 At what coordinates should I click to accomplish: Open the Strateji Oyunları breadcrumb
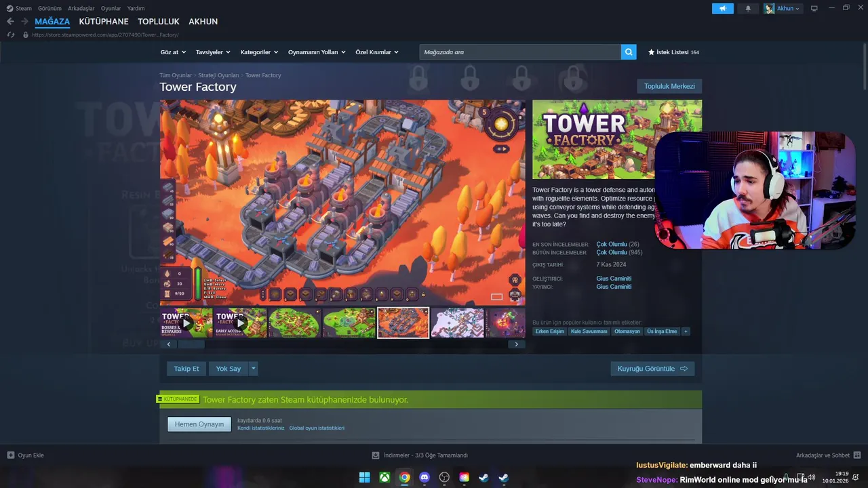(218, 75)
